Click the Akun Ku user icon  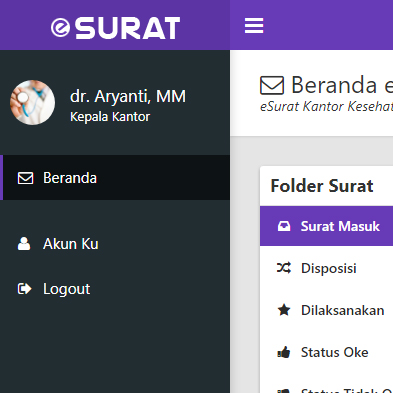(24, 244)
